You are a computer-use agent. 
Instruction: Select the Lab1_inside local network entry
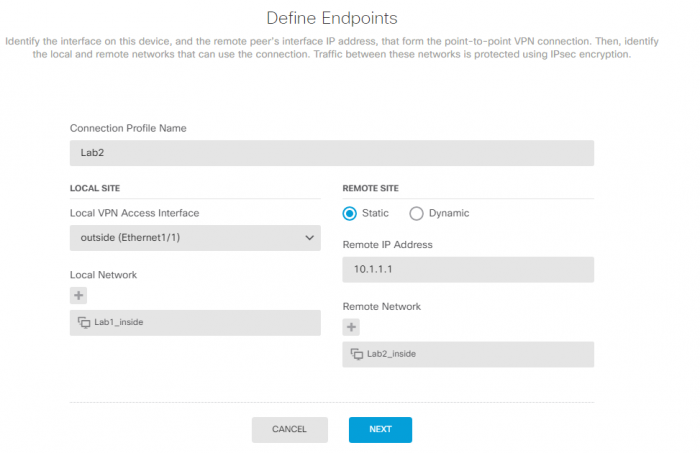point(120,322)
